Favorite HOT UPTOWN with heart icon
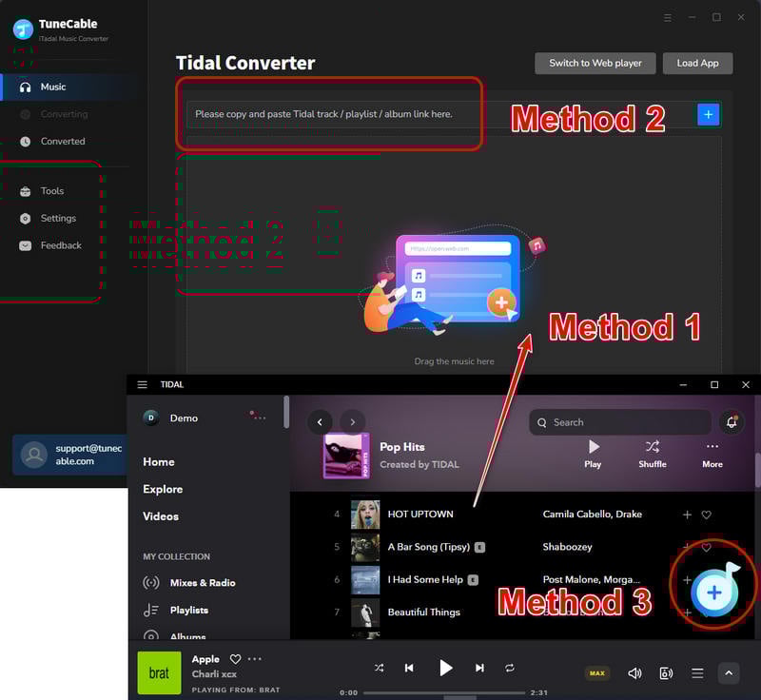761x700 pixels. [x=706, y=515]
